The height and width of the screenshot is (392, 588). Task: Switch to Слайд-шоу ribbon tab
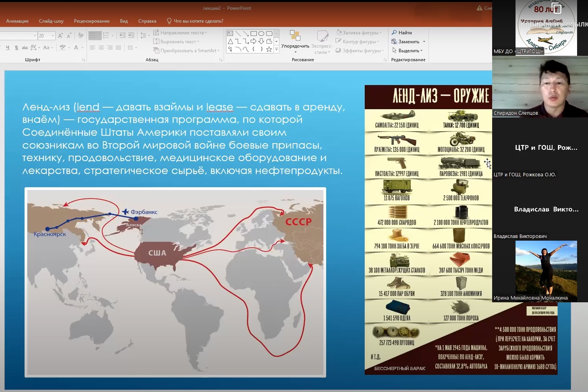pos(51,21)
